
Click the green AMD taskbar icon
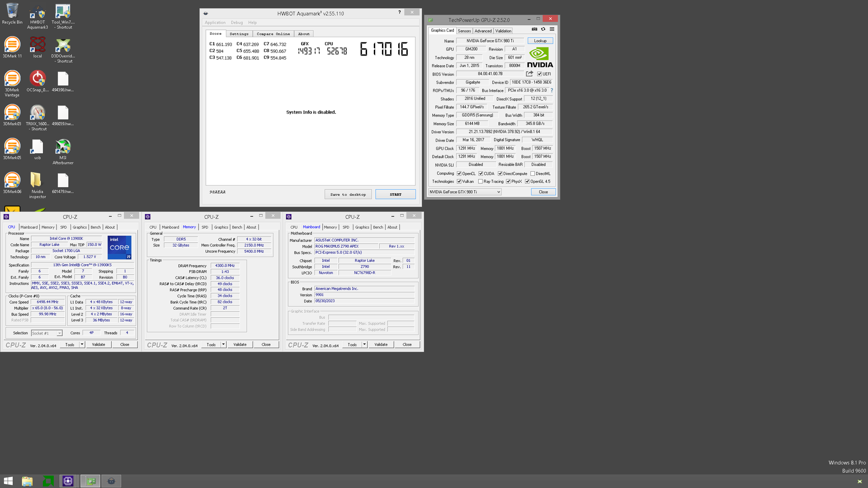(x=48, y=481)
